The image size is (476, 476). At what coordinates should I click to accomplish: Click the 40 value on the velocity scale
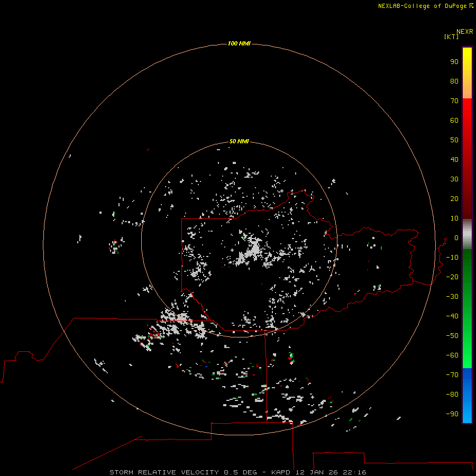tap(454, 160)
